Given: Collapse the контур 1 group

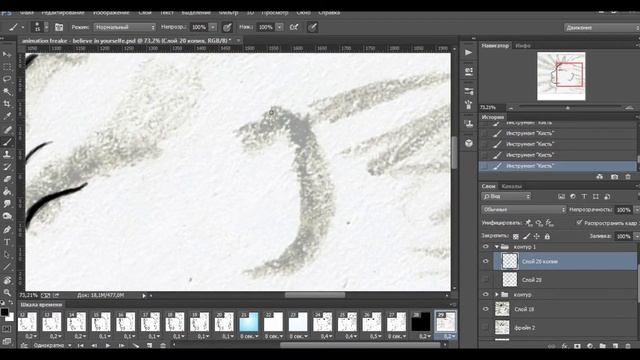Looking at the screenshot, I should click(497, 247).
